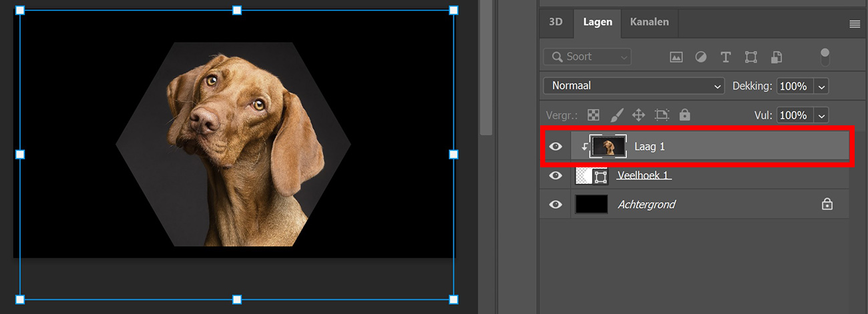
Task: Expand the Vul fill dropdown arrow
Action: tap(821, 115)
